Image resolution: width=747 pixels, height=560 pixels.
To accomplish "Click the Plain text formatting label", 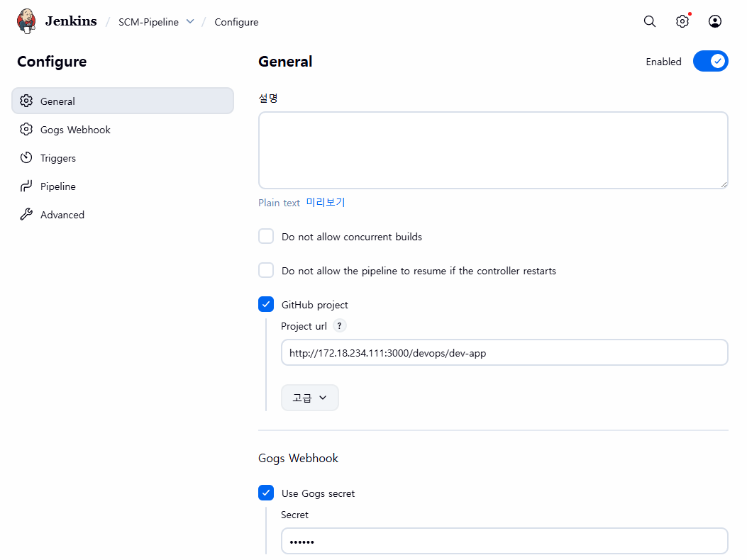I will coord(280,203).
